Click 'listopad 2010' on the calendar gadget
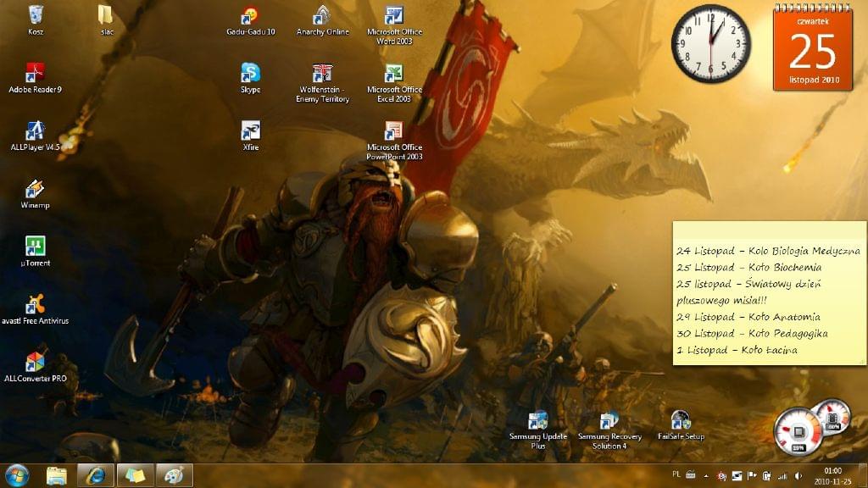Viewport: 868px width, 488px height. click(815, 80)
